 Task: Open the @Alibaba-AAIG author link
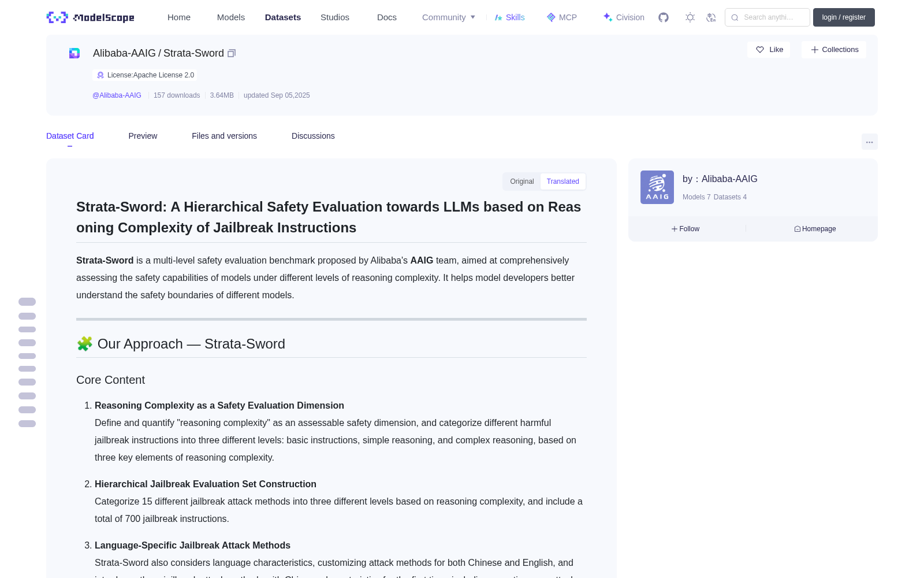pyautogui.click(x=117, y=95)
